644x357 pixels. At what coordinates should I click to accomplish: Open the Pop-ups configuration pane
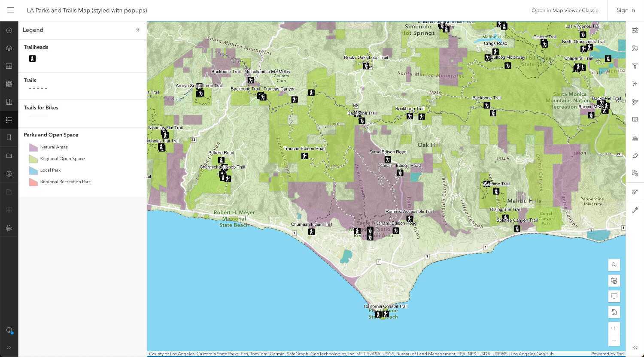coord(635,120)
